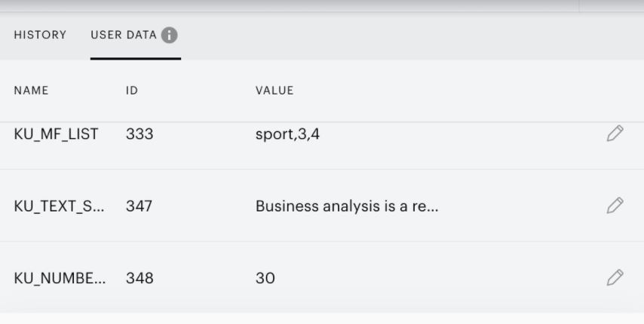Screen dimensions: 644x324
Task: Select ID 333 cell
Action: click(x=140, y=134)
